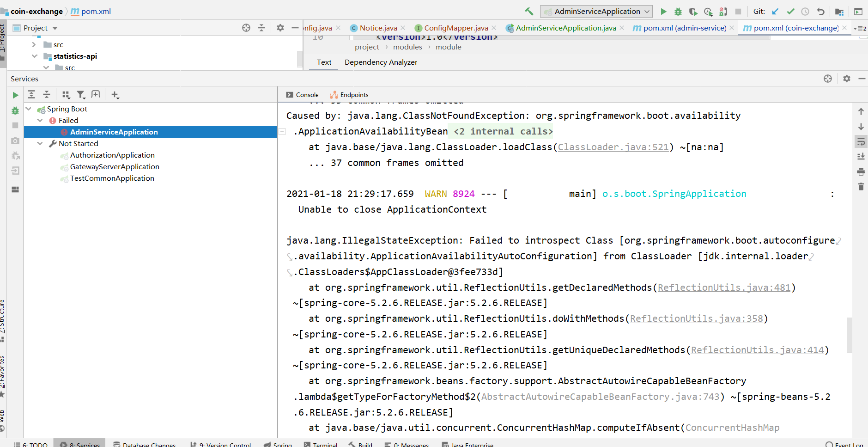The image size is (868, 447).
Task: Open Filter options in Services toolbar
Action: point(81,94)
